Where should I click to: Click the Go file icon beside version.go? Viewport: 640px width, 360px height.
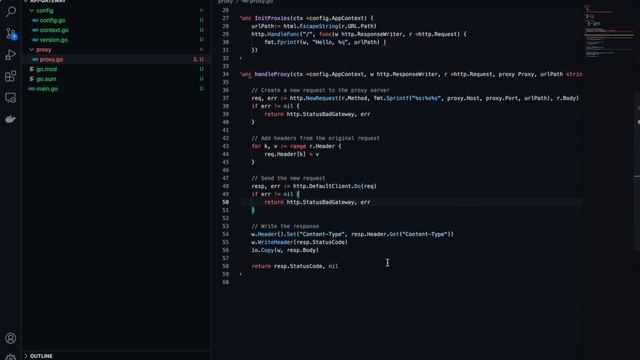tap(35, 40)
